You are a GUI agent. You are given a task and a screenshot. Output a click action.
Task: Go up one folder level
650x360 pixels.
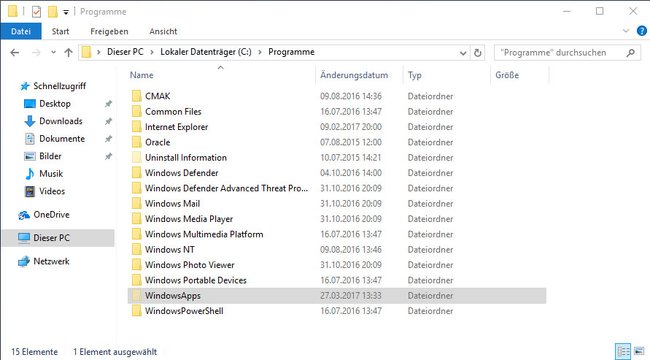68,52
